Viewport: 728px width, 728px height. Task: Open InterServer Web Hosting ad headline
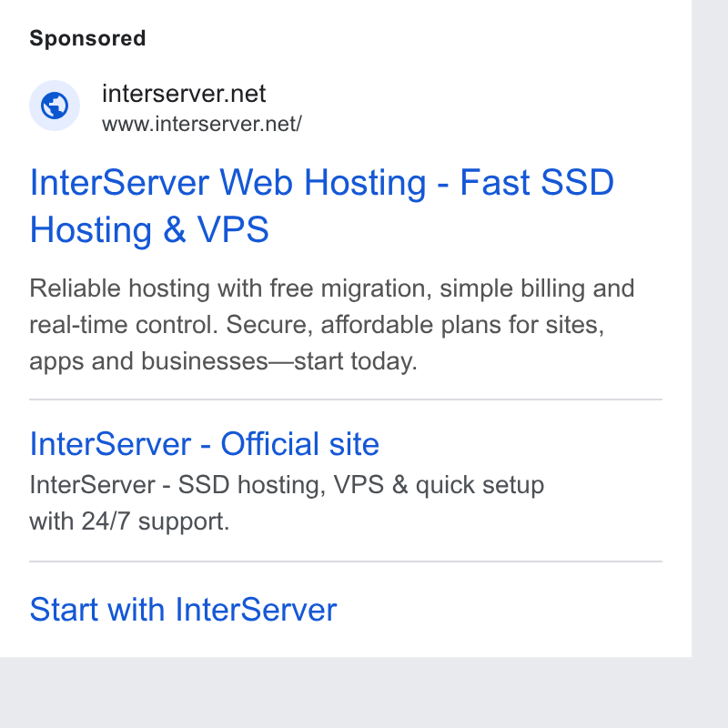322,206
